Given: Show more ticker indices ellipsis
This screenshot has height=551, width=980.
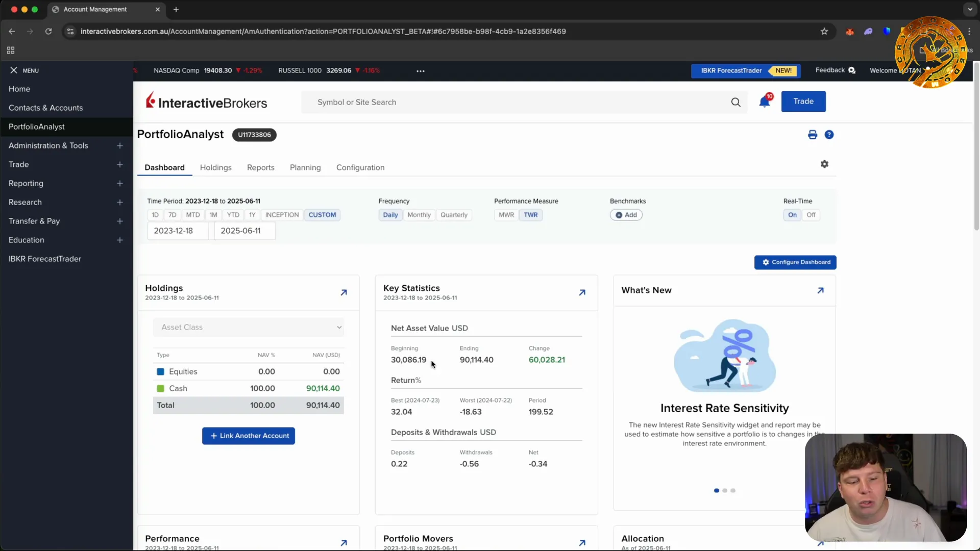Looking at the screenshot, I should [x=421, y=71].
